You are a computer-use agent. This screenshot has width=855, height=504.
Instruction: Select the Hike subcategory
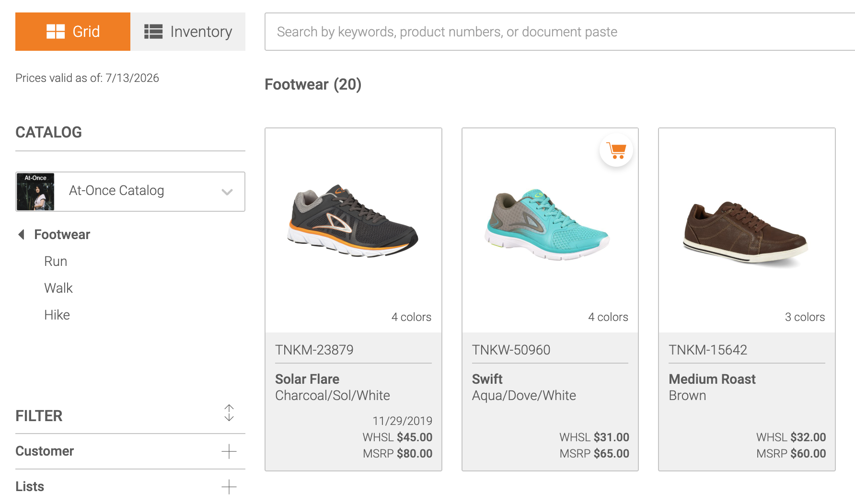(57, 315)
